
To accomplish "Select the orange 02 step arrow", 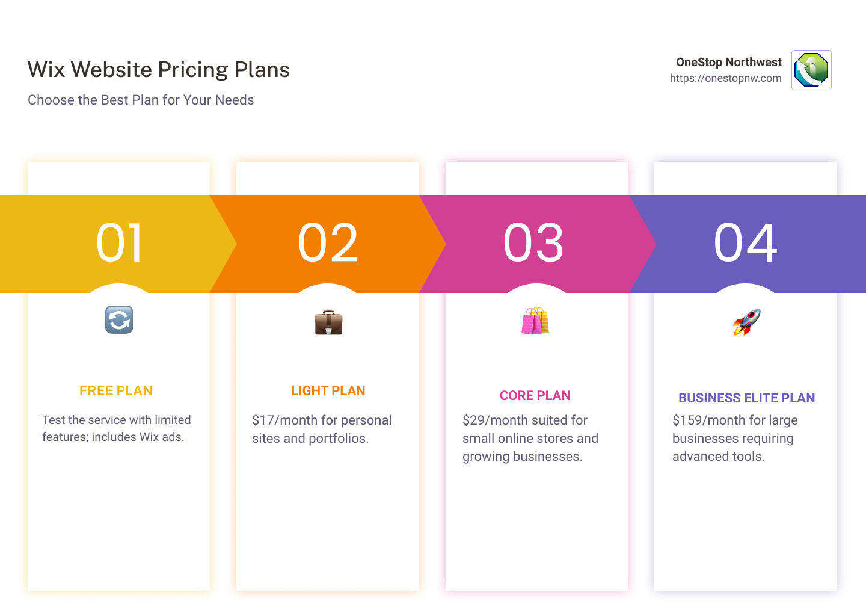I will 328,244.
